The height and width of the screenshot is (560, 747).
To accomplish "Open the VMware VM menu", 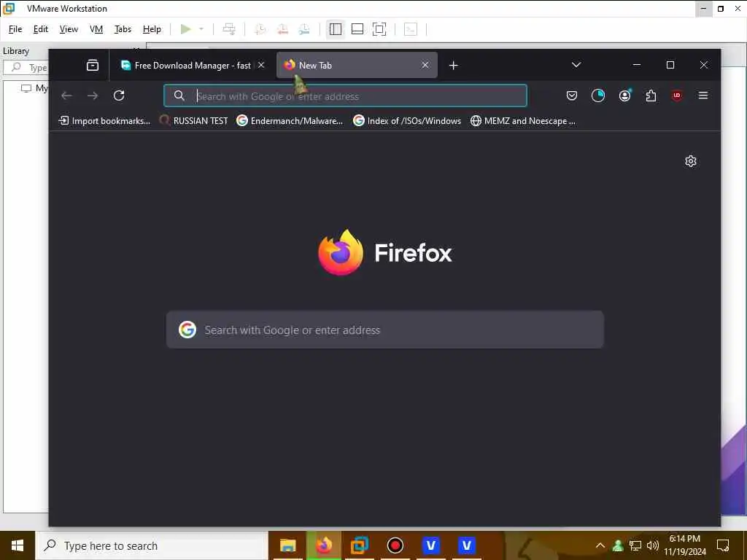I will tap(96, 29).
